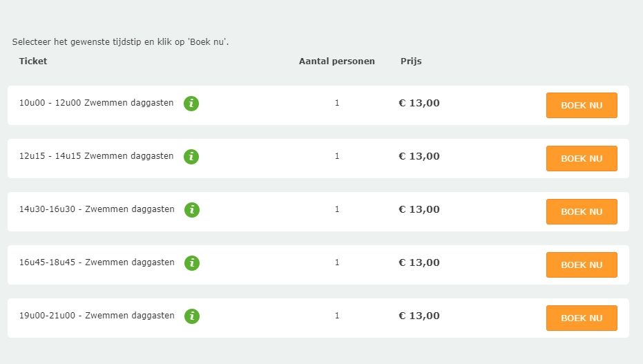This screenshot has width=643, height=364.
Task: Show info for 16u45-18u45 swimming slot
Action: point(192,263)
